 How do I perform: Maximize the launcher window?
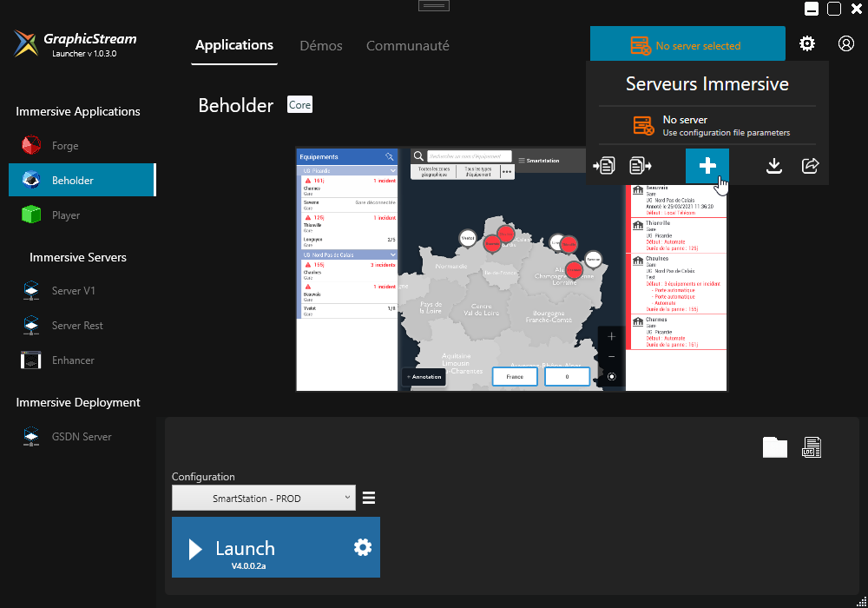(834, 9)
